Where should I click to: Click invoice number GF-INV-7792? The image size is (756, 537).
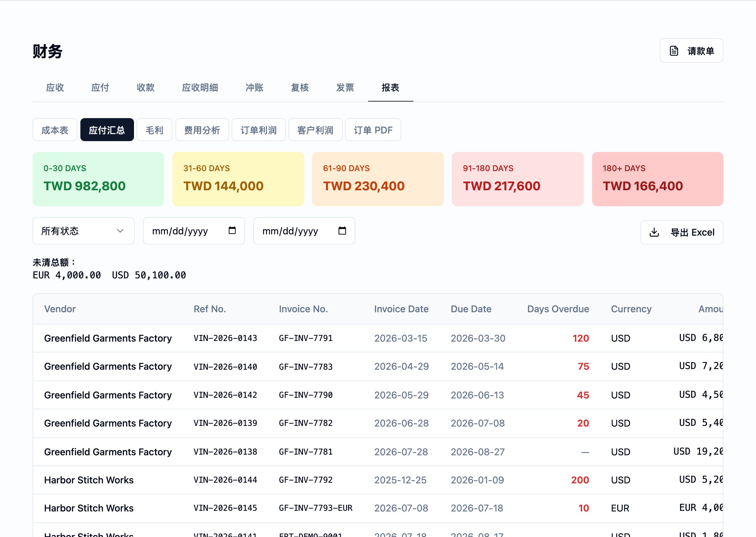tap(306, 480)
